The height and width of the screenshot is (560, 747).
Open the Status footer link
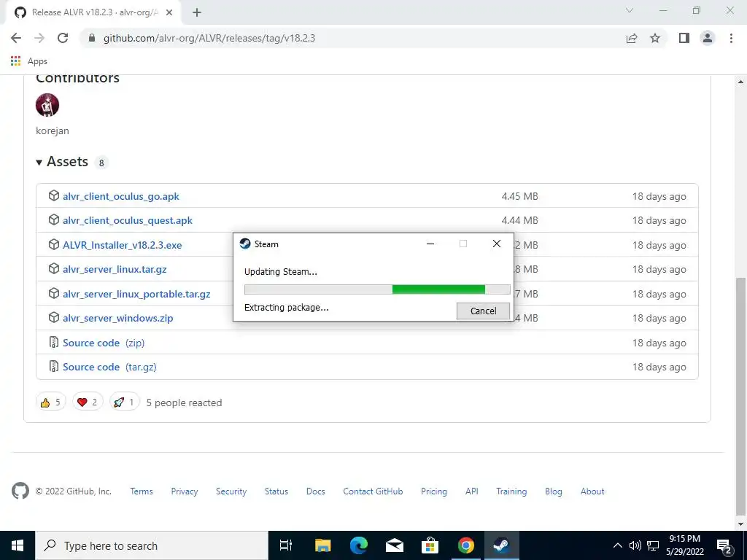[276, 491]
